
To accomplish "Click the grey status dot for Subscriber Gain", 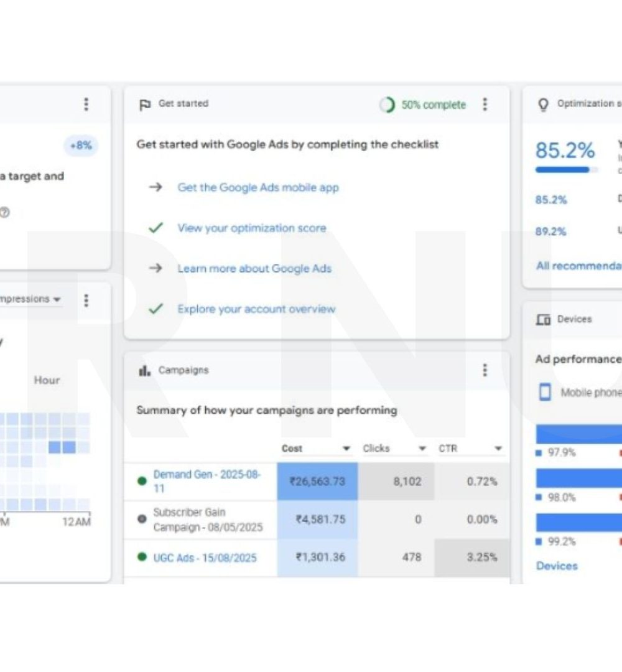I will [142, 519].
